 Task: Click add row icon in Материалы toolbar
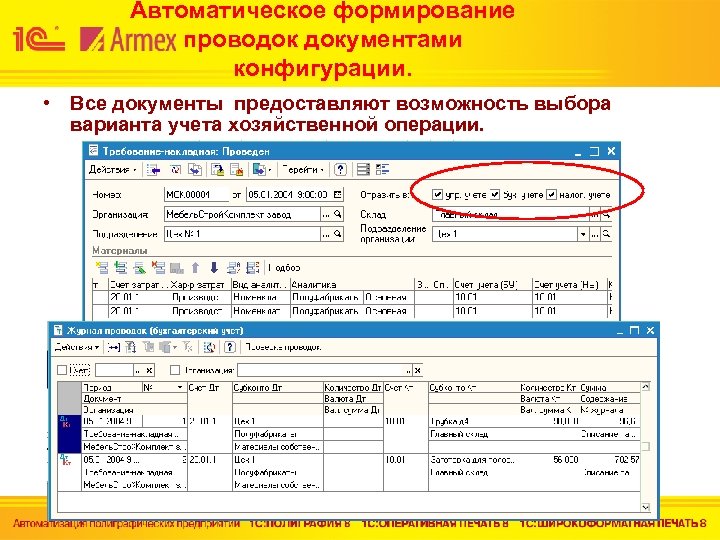tap(102, 267)
